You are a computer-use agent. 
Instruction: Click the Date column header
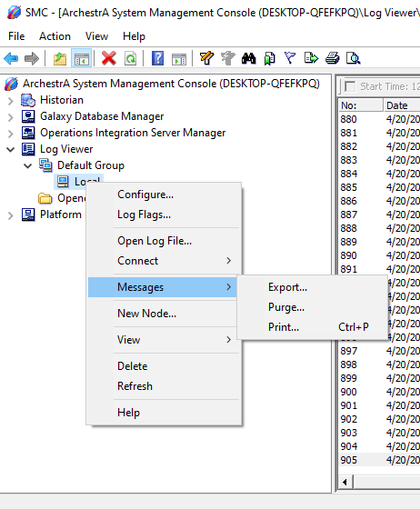[x=402, y=105]
